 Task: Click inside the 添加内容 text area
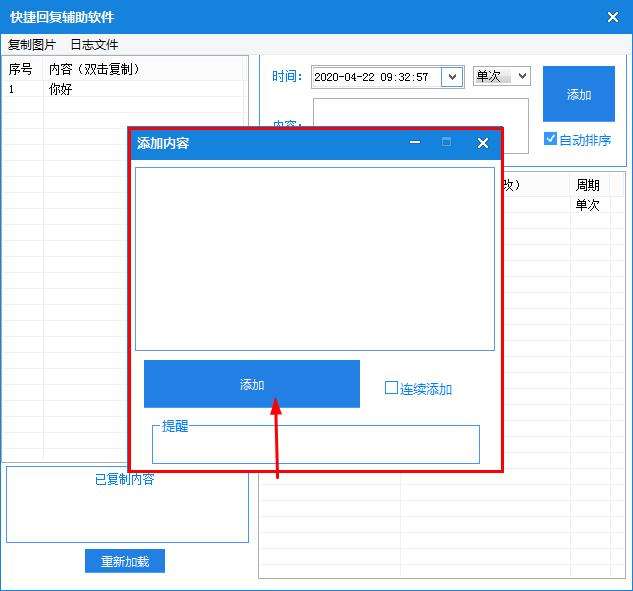click(315, 259)
